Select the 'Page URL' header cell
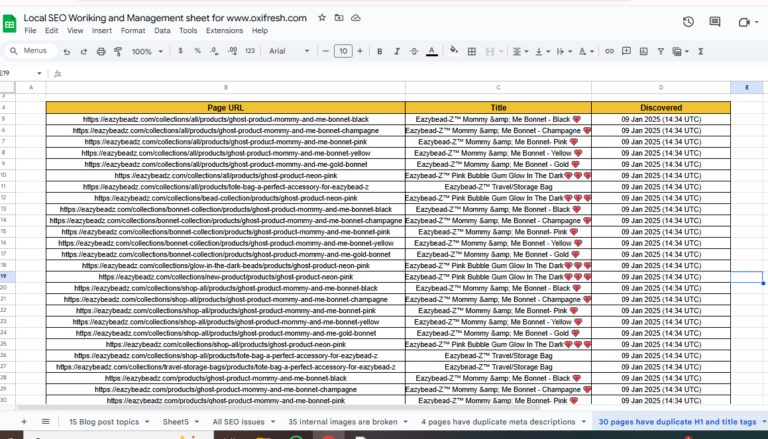Viewport: 768px width, 439px height. pos(226,107)
